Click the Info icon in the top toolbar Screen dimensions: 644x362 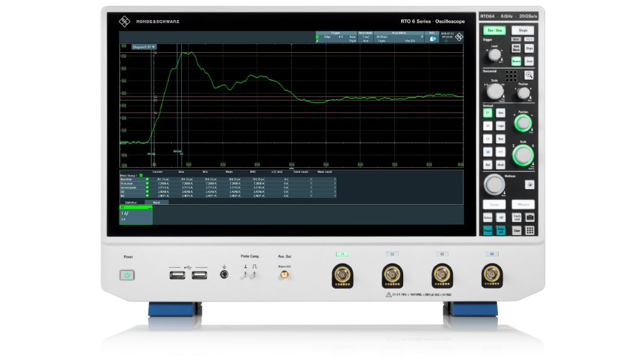pos(432,38)
